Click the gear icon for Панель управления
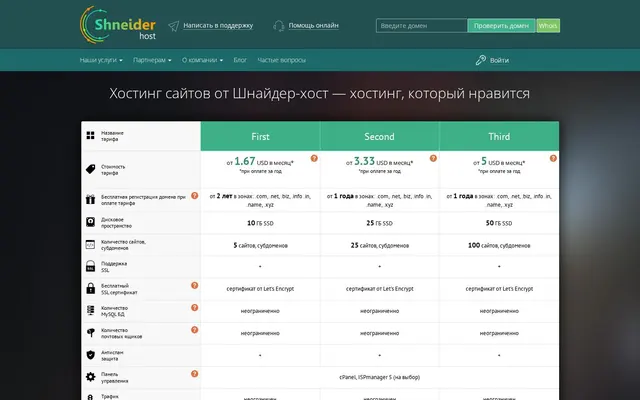 coord(91,377)
